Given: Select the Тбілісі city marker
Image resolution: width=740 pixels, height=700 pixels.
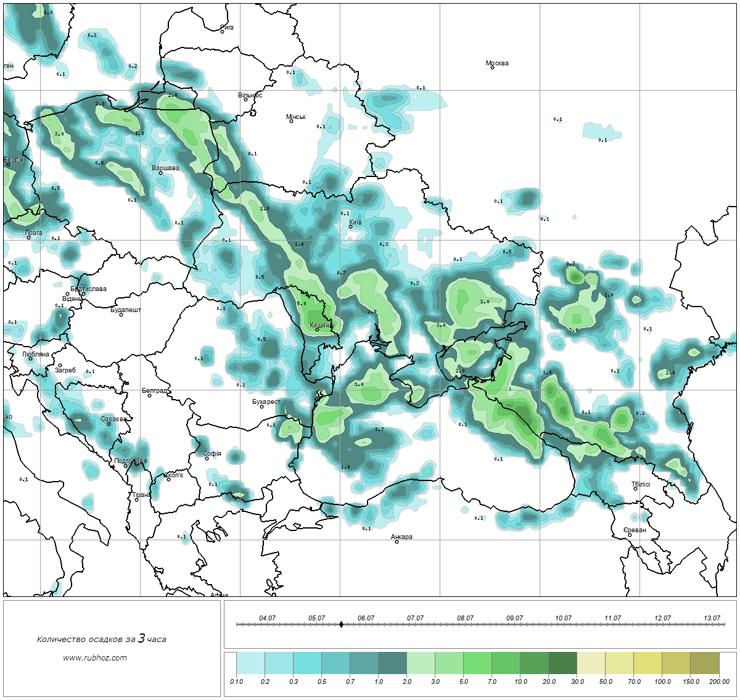Looking at the screenshot, I should tap(635, 489).
